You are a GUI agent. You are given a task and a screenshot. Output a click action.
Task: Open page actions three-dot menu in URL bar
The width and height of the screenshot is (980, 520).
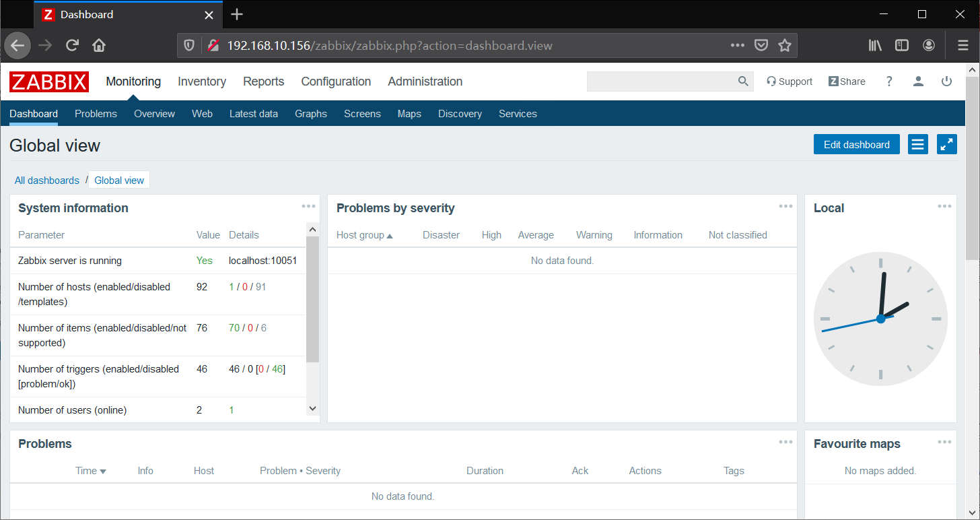click(738, 46)
